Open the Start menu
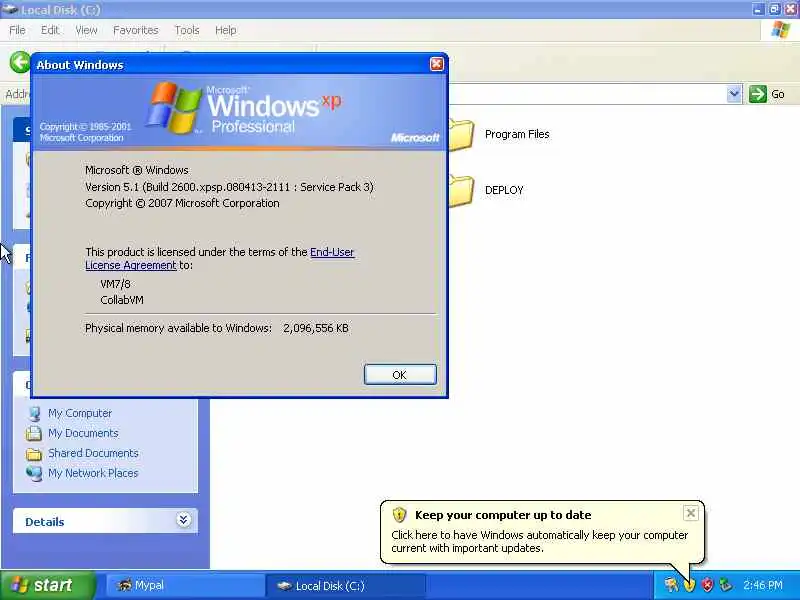The height and width of the screenshot is (600, 800). click(x=47, y=585)
